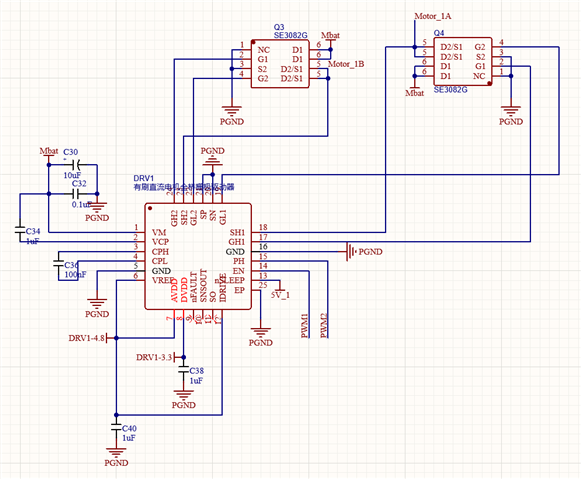
Task: Select capacitor C34 1uF symbol
Action: click(20, 229)
